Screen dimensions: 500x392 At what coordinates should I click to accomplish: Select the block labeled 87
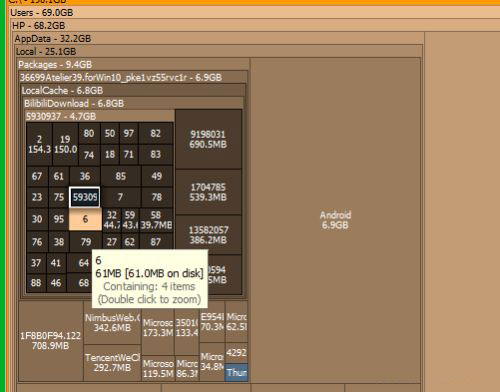(x=156, y=241)
